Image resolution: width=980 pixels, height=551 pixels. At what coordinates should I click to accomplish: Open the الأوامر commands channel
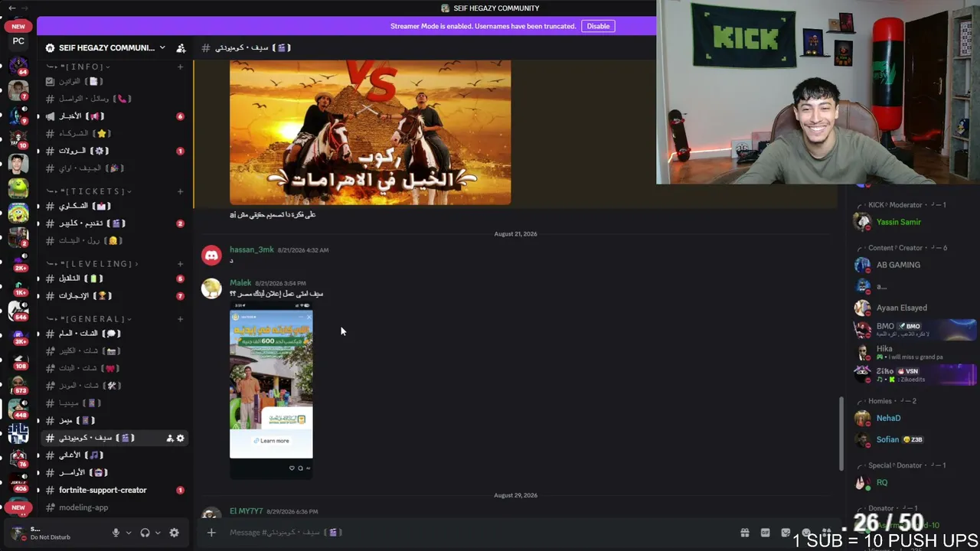tap(115, 473)
